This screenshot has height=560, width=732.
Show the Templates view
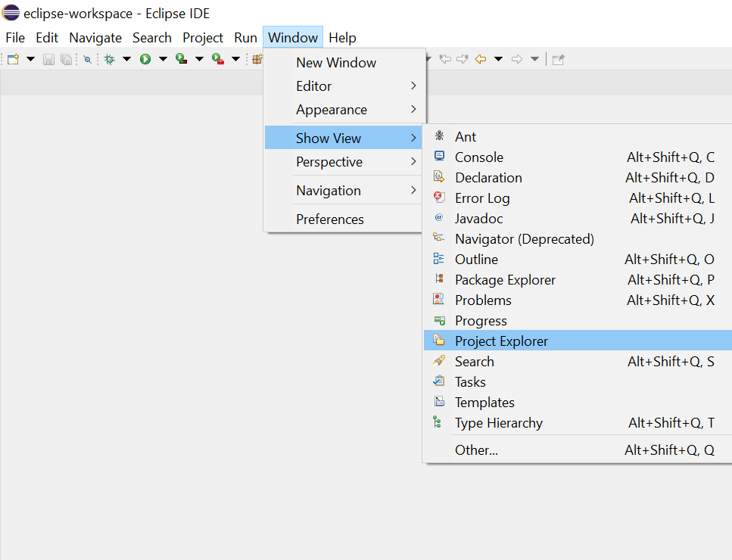(x=578, y=403)
